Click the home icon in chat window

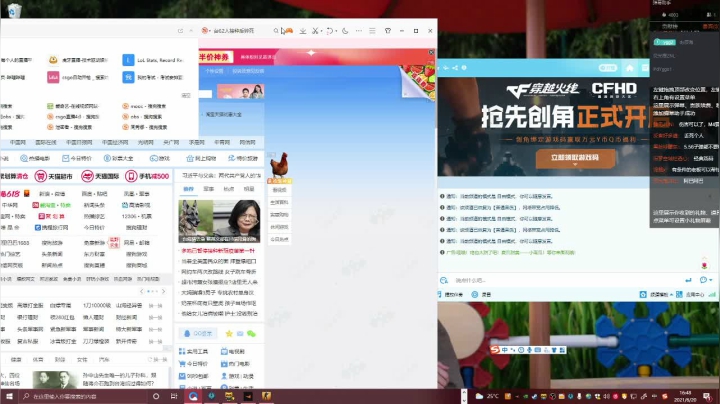pos(630,68)
